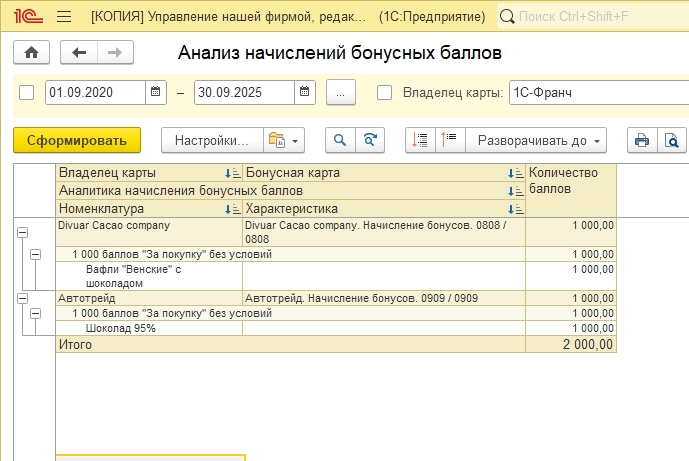Navigate back with the left arrow
This screenshot has width=689, height=461.
click(x=79, y=53)
